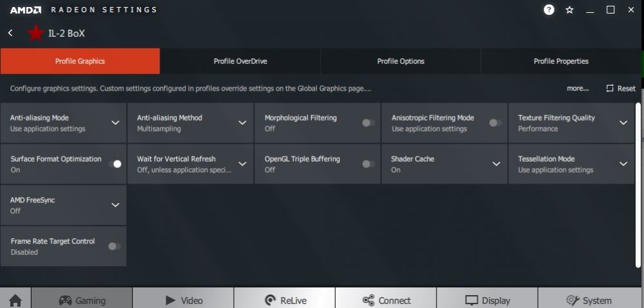Toggle Morphological Filtering switch

point(368,123)
